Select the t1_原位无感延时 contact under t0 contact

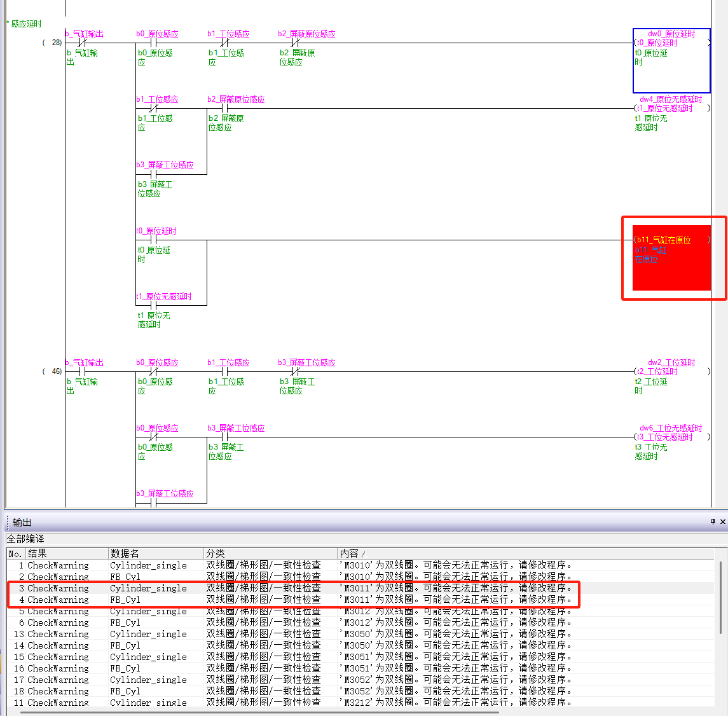coord(153,305)
